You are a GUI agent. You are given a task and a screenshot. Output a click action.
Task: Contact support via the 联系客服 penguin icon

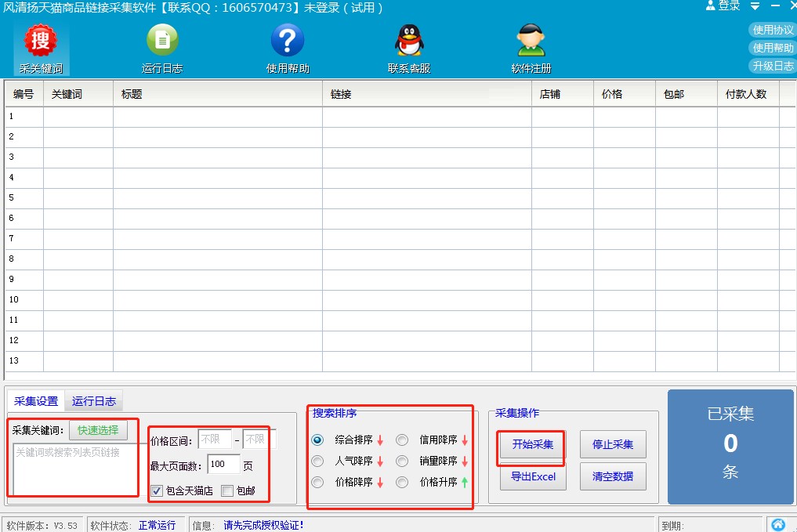(x=409, y=49)
